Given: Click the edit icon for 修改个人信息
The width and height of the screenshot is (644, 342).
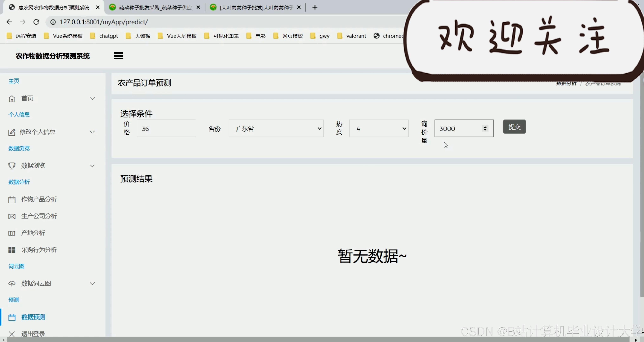Looking at the screenshot, I should click(x=12, y=132).
